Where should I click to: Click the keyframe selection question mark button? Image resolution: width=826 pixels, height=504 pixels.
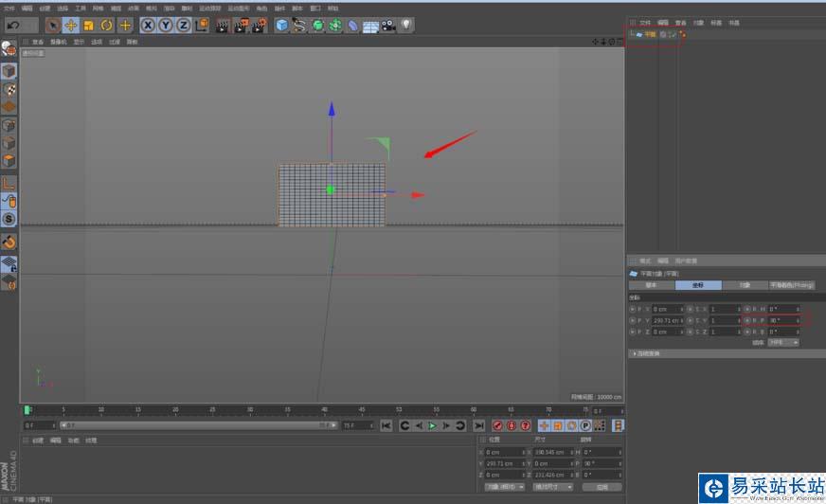tap(526, 425)
